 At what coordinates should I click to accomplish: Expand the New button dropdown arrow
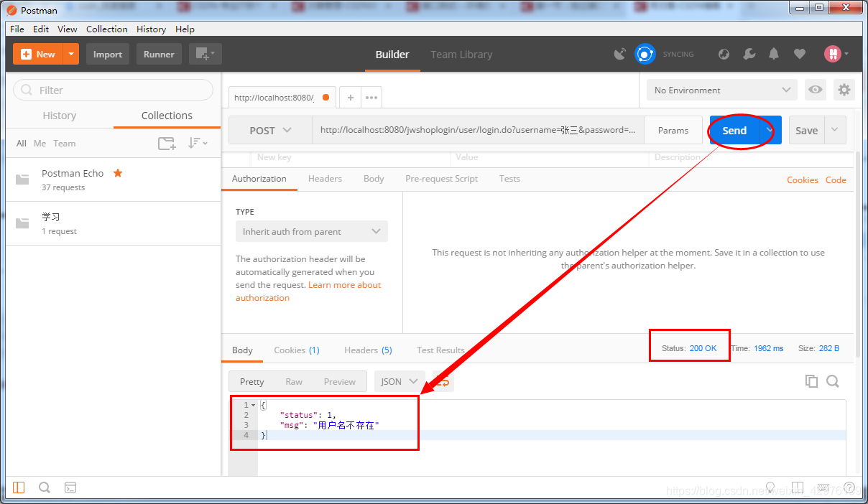coord(70,54)
